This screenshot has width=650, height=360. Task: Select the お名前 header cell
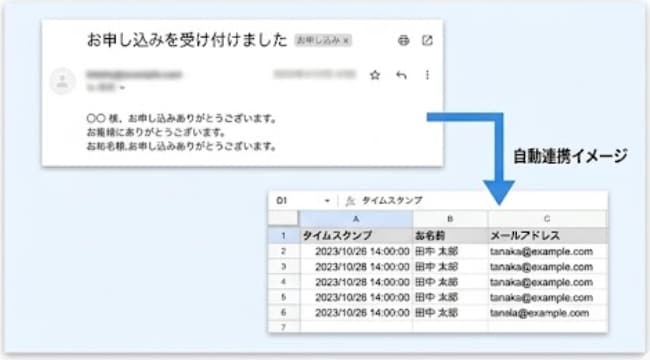pyautogui.click(x=450, y=236)
